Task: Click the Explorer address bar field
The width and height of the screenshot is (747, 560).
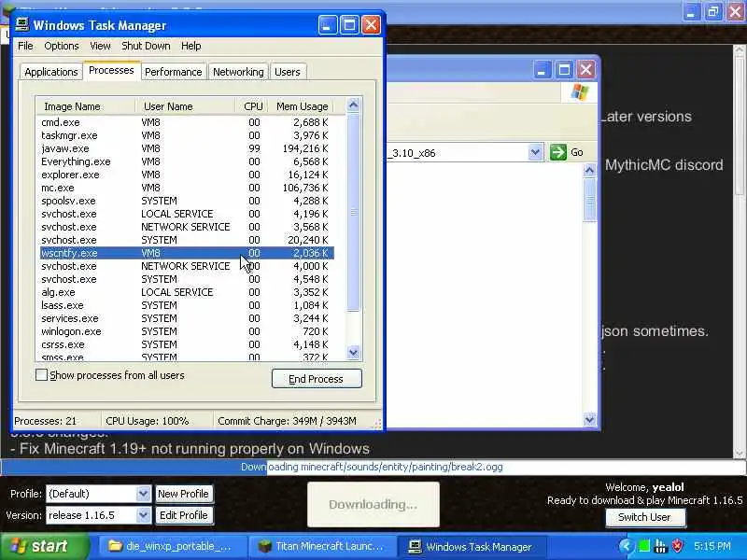Action: click(458, 153)
